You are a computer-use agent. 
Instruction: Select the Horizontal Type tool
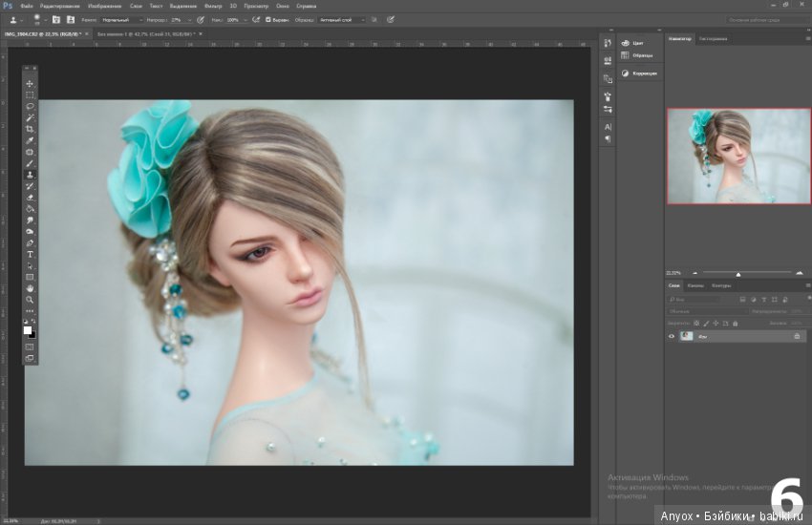pyautogui.click(x=30, y=255)
